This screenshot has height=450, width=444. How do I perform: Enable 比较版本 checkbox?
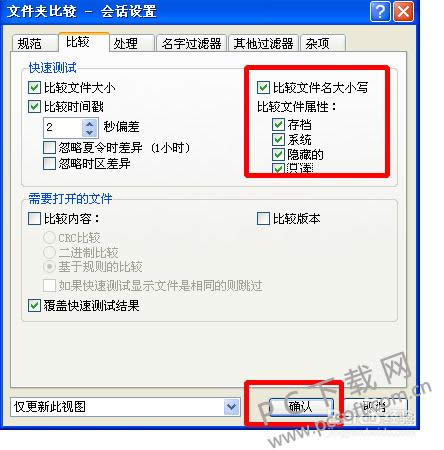coord(263,219)
